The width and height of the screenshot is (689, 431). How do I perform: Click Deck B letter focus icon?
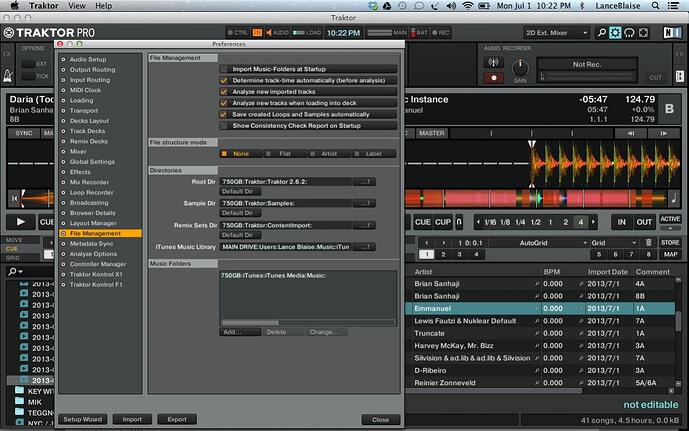pos(669,109)
